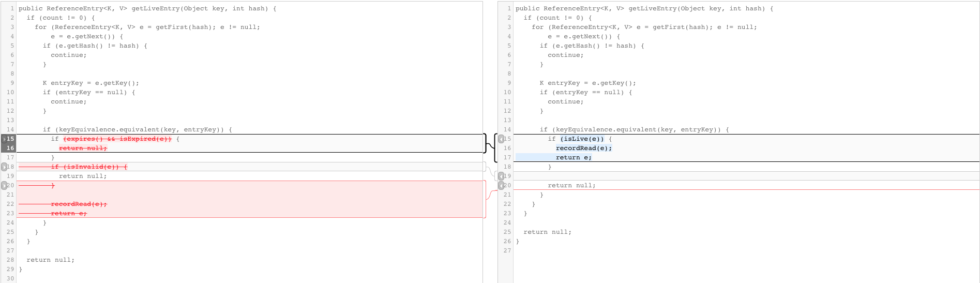Click added 'return e;' line in right pane
The width and height of the screenshot is (980, 283).
click(x=574, y=158)
